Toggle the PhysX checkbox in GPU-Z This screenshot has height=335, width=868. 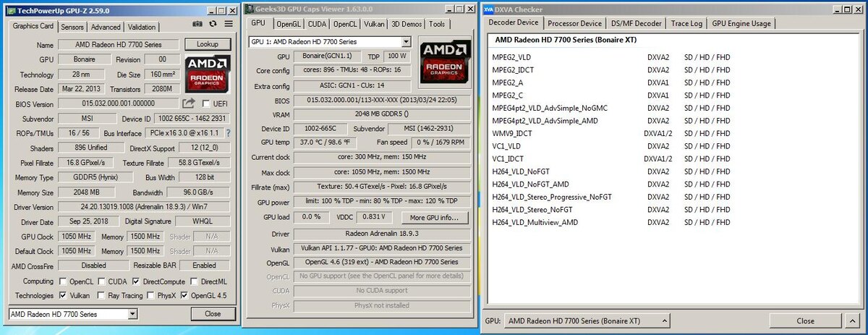[152, 295]
